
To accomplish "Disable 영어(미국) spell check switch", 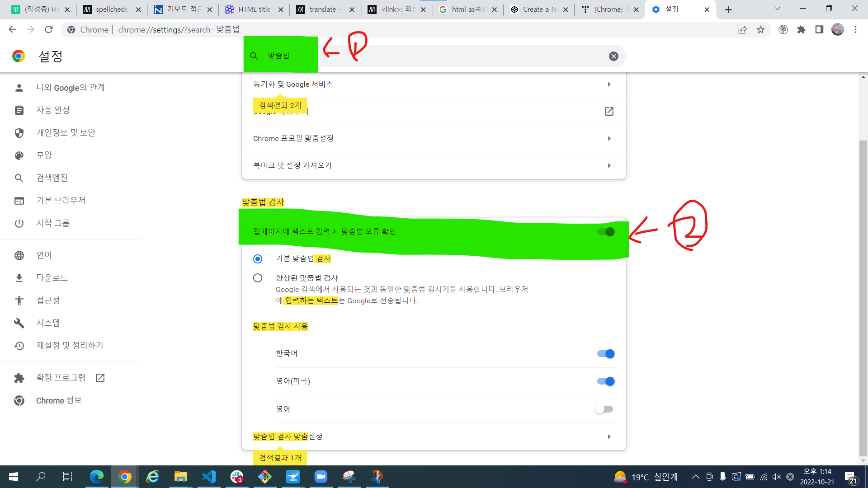I will pos(605,381).
